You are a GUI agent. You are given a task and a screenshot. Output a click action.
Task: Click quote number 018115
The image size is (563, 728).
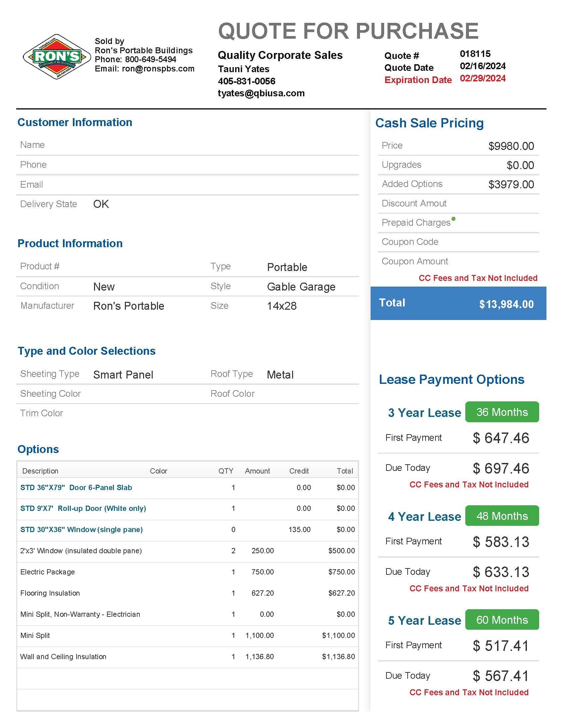point(475,54)
